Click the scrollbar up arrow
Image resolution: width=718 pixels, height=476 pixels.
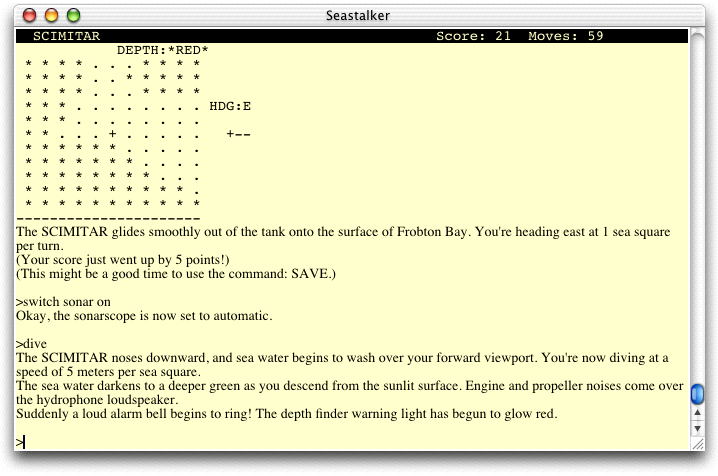click(697, 411)
